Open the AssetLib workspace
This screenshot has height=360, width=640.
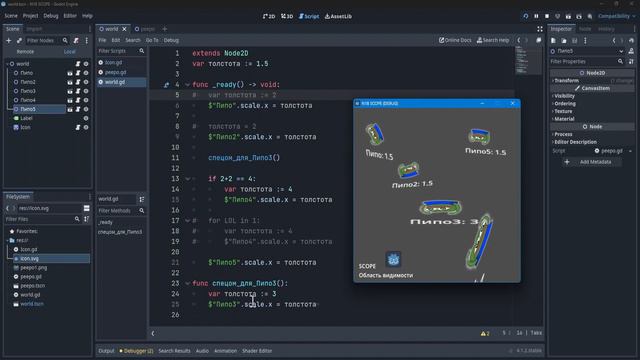tap(338, 16)
